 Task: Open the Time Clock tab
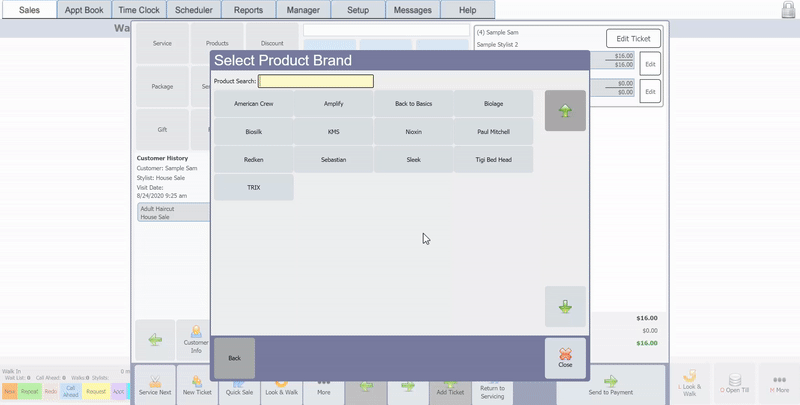[139, 10]
